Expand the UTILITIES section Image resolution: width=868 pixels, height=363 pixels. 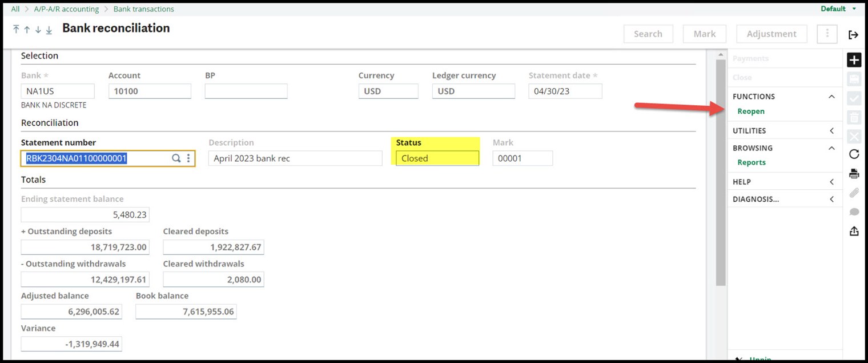[831, 130]
